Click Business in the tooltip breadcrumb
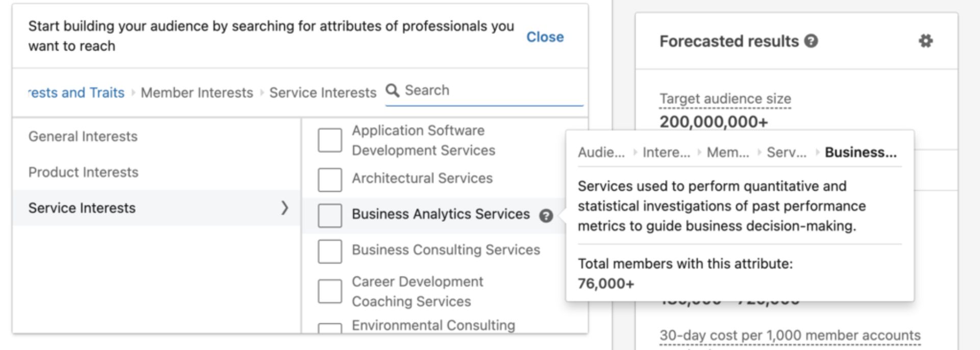 (x=863, y=152)
